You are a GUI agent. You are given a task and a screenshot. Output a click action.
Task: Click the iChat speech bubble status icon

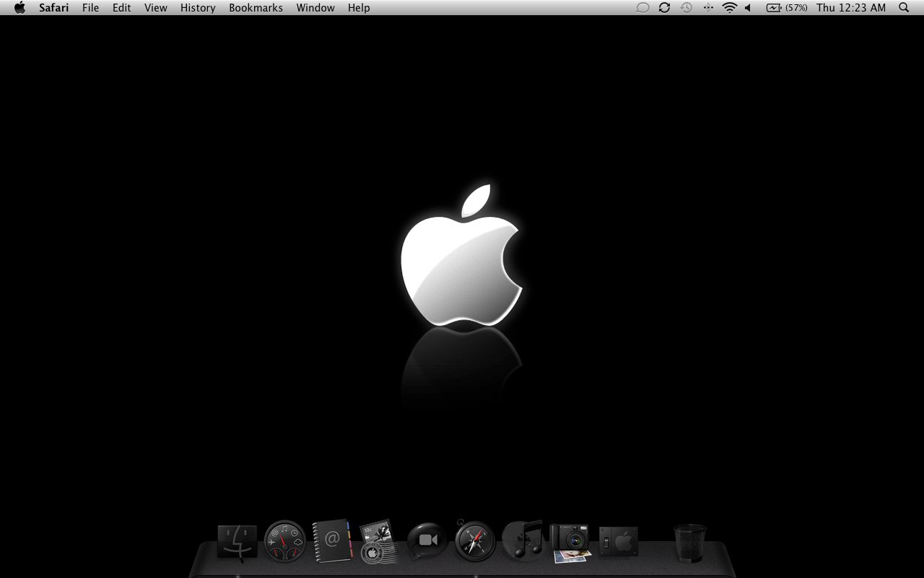[642, 8]
